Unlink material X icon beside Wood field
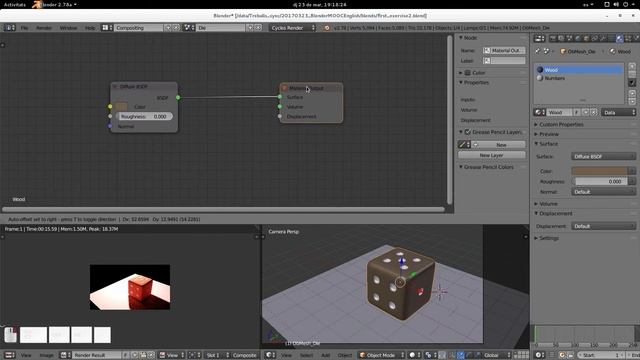This screenshot has height=360, width=640. tap(593, 112)
